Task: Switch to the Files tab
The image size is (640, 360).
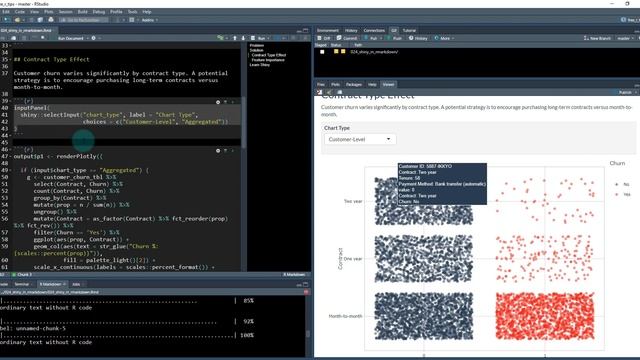Action: [321, 84]
